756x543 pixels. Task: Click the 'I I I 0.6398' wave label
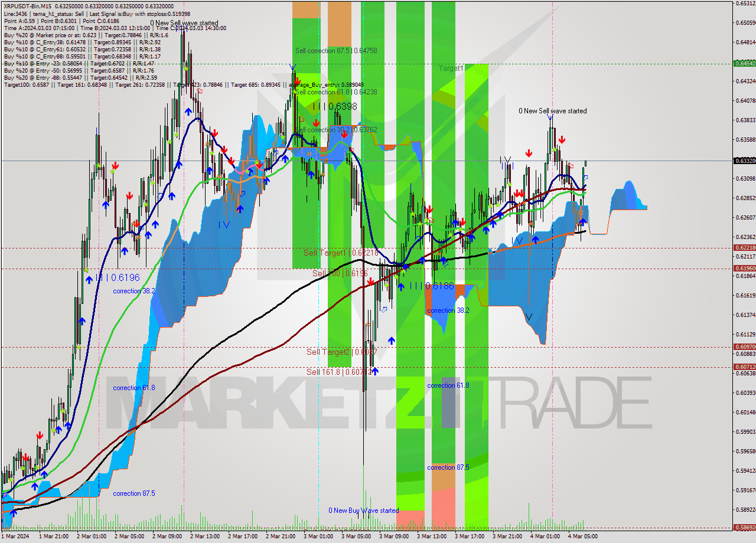[x=335, y=106]
